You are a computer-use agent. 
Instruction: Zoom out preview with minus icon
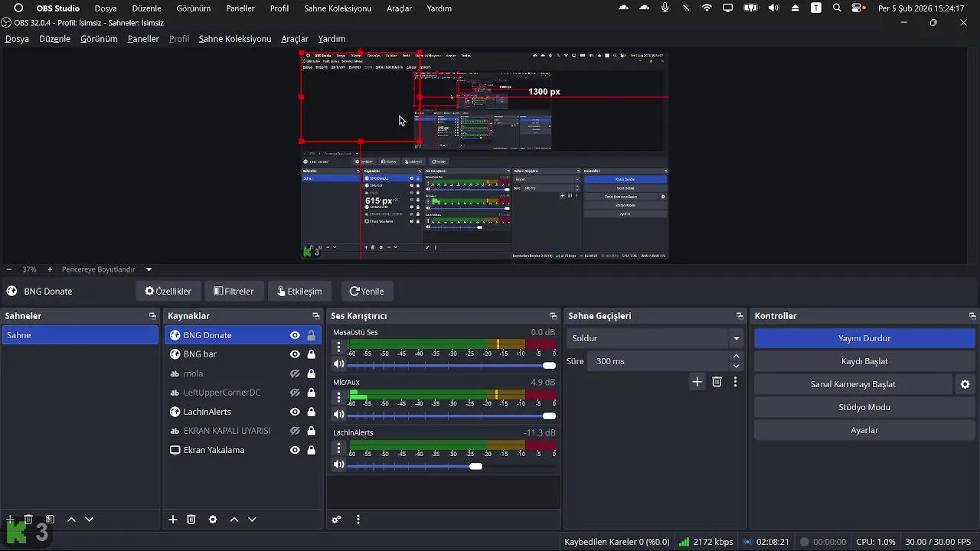9,269
